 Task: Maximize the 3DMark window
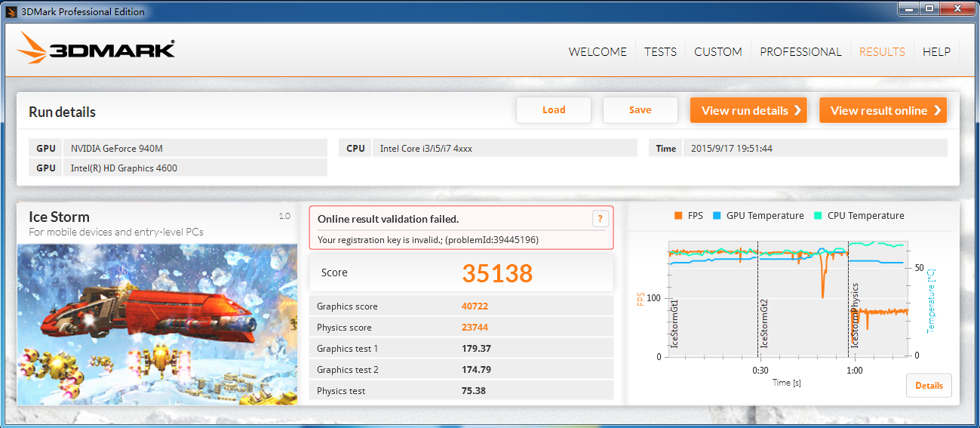(929, 8)
